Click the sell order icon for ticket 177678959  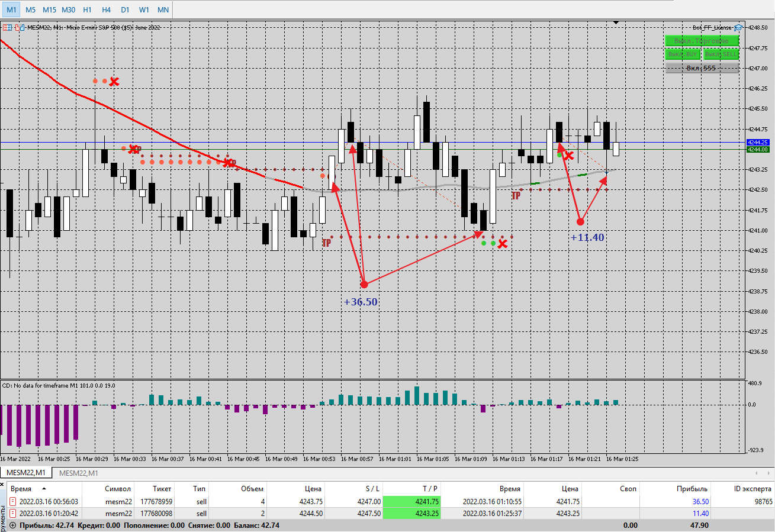click(12, 502)
